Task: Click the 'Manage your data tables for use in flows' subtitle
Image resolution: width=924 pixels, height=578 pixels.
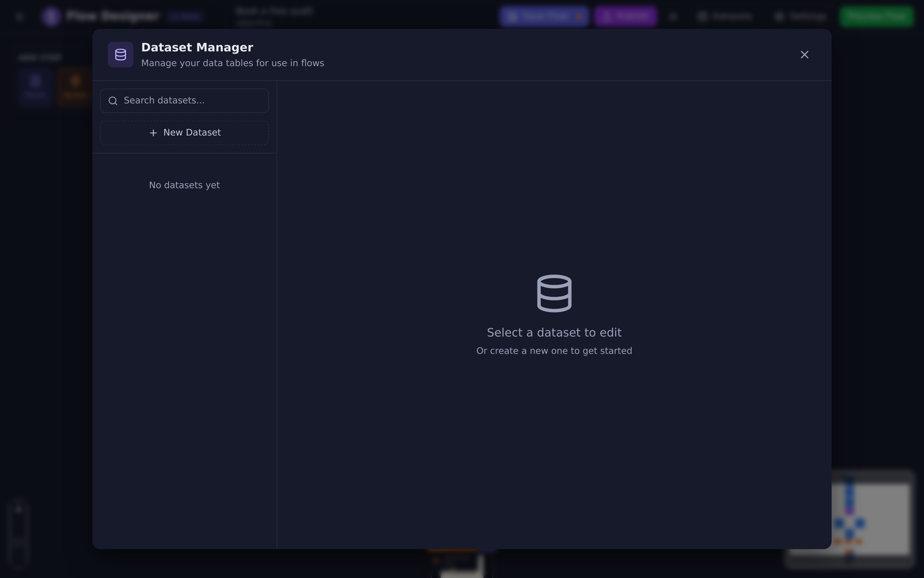Action: (233, 63)
